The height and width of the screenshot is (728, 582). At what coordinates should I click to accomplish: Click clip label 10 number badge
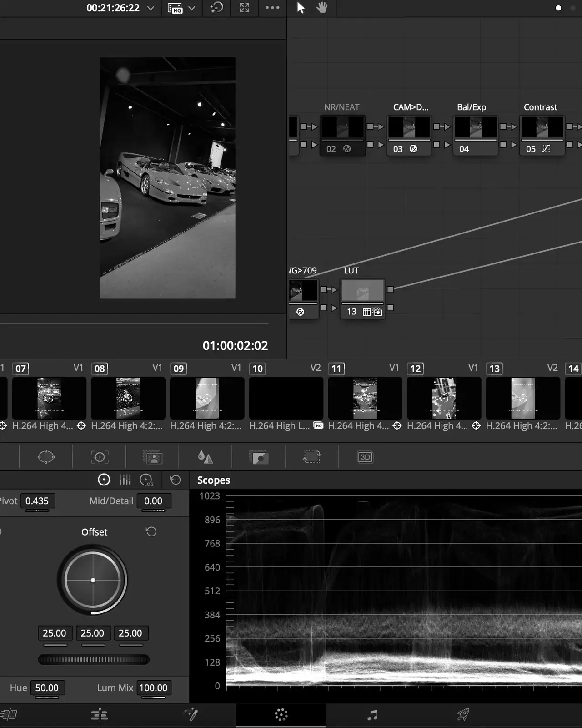point(257,369)
